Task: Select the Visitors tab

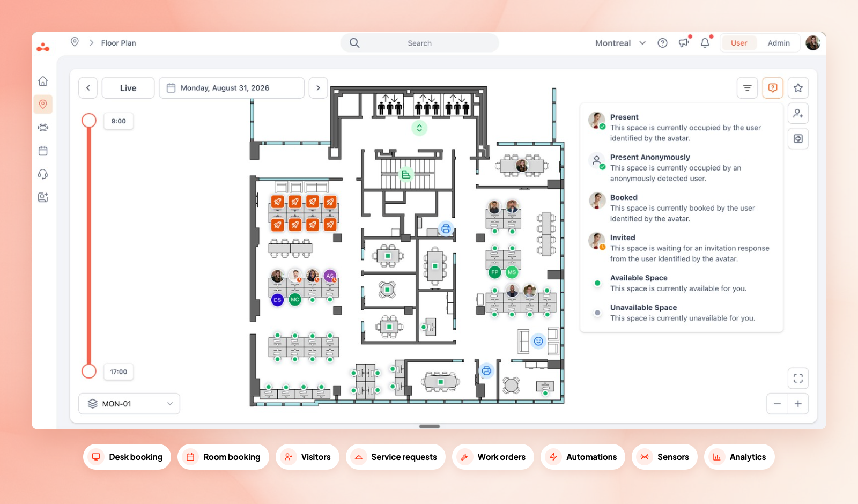Action: pyautogui.click(x=307, y=457)
